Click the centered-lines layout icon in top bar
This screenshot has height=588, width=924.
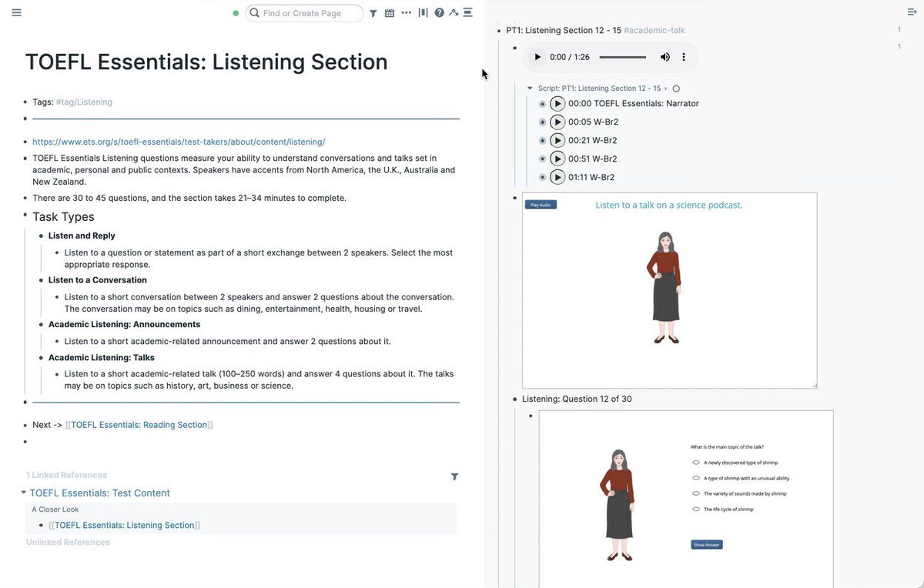tap(467, 13)
